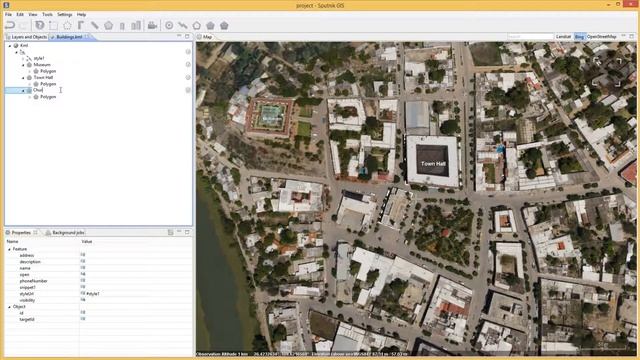
Task: Click the Town Hall label on the map
Action: (x=433, y=164)
